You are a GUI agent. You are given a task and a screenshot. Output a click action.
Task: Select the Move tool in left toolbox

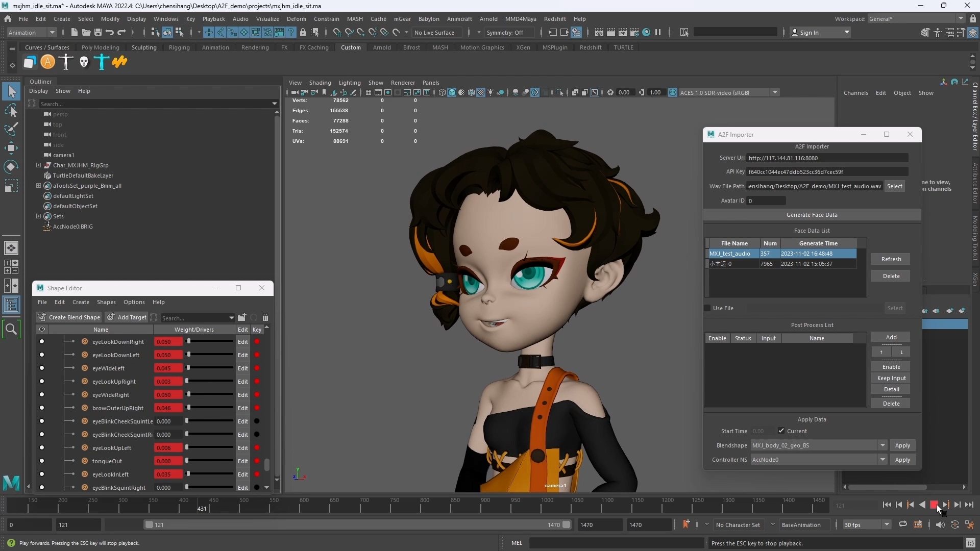coord(11,148)
